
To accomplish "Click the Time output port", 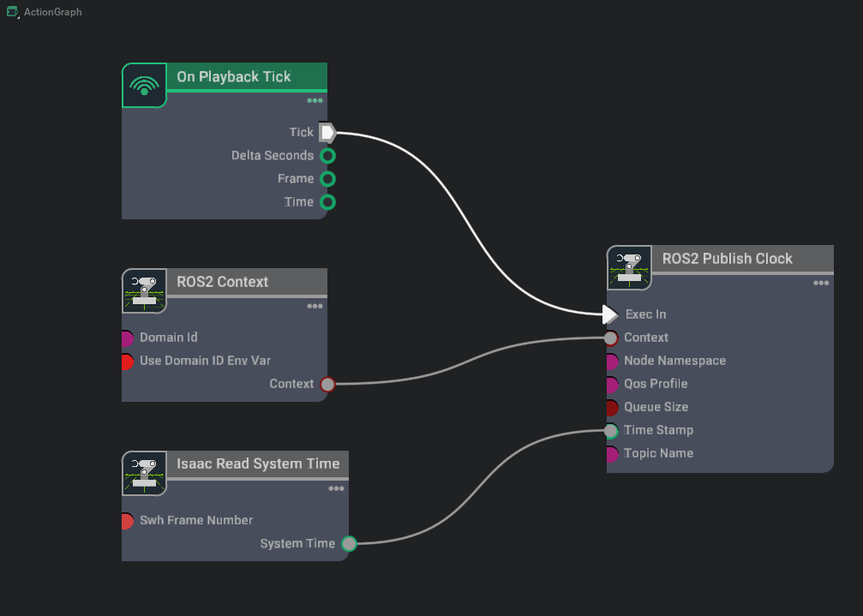I will click(328, 202).
